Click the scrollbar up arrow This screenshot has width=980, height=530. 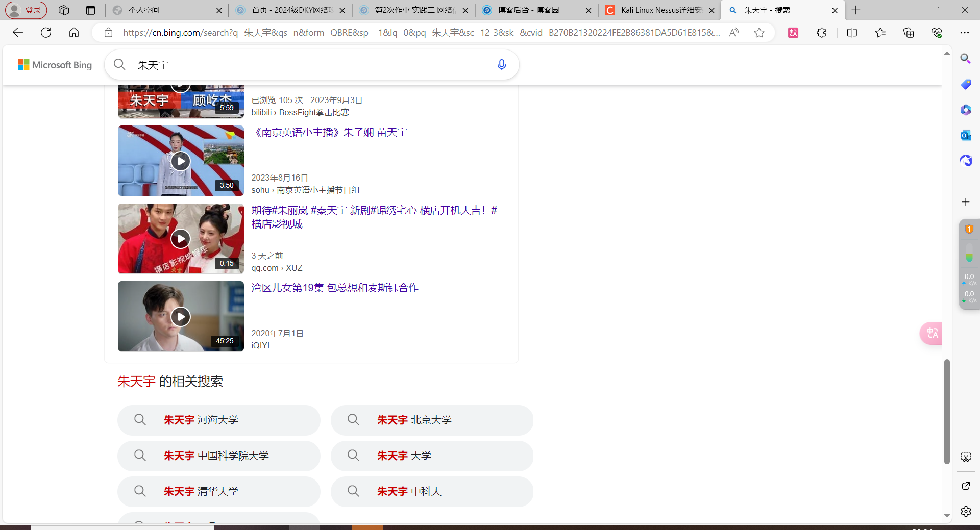[947, 53]
